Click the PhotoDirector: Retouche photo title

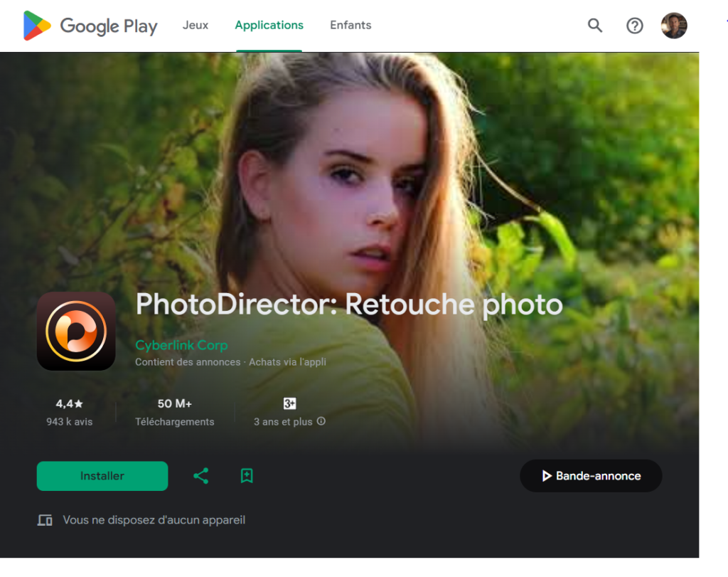pos(349,305)
